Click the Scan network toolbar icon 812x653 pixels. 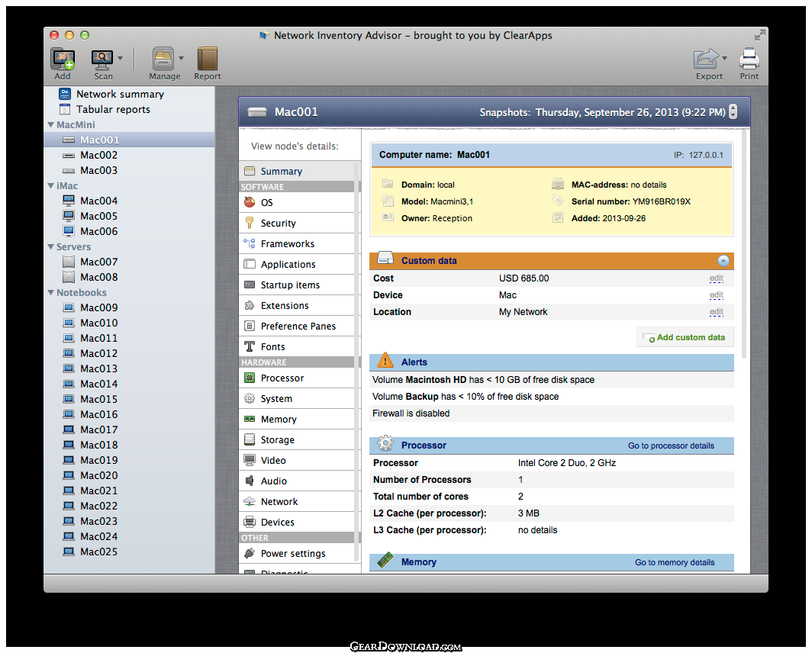[x=102, y=59]
